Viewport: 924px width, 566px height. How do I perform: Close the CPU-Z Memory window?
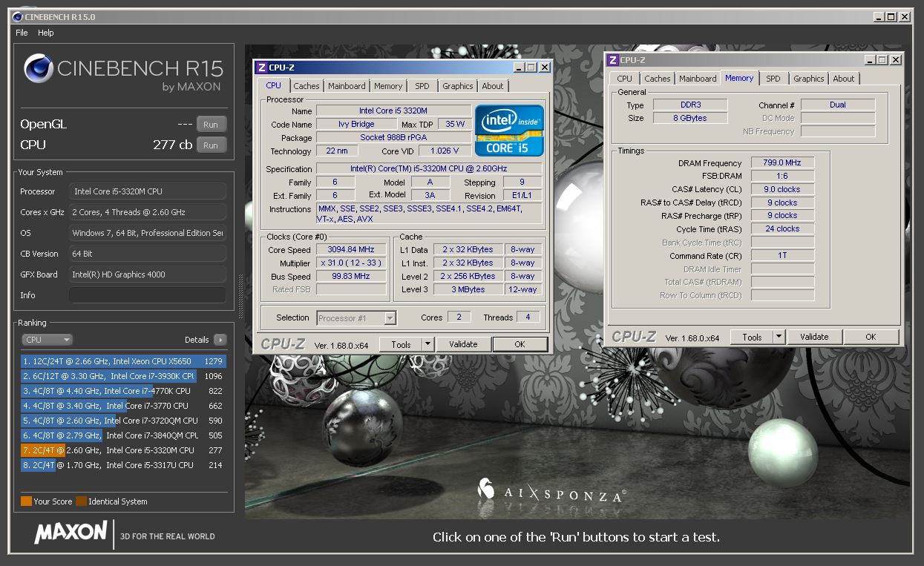pyautogui.click(x=895, y=60)
